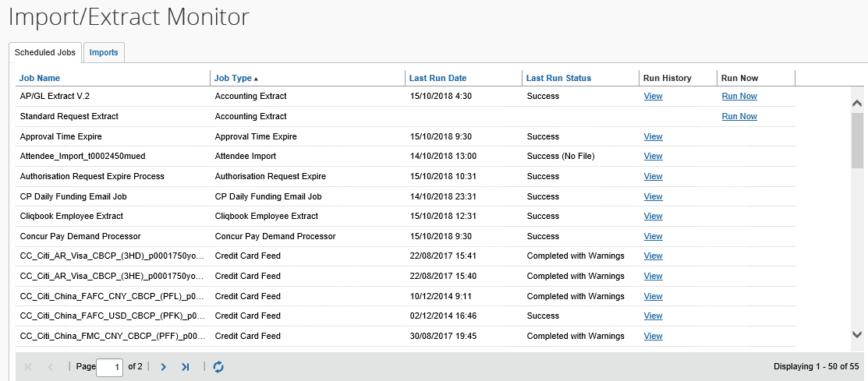
Task: Select the Scheduled Jobs tab
Action: (x=45, y=52)
